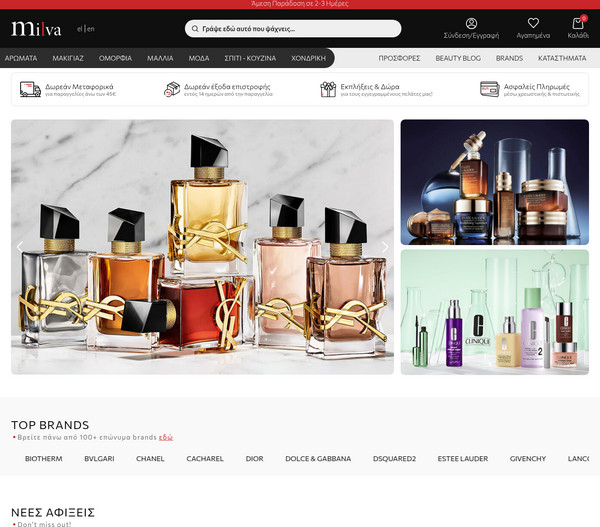The image size is (600, 527).
Task: Click the Milva logo
Action: (36, 29)
